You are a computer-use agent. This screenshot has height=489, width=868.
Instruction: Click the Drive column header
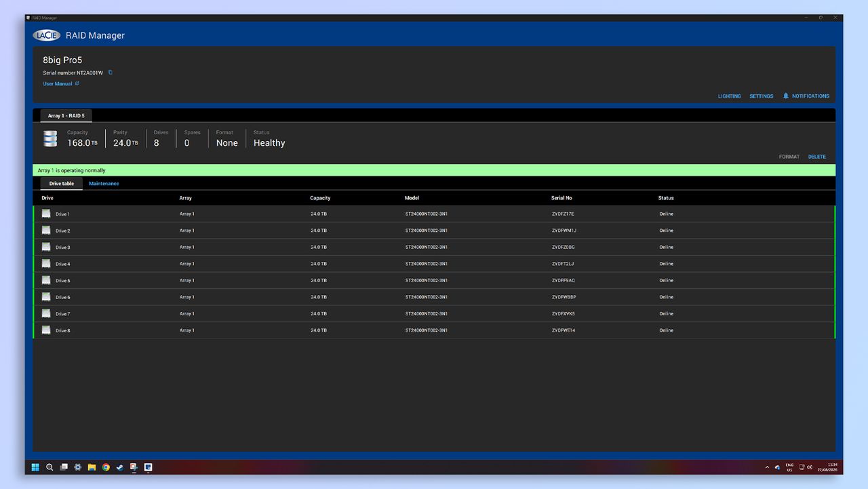coord(47,198)
